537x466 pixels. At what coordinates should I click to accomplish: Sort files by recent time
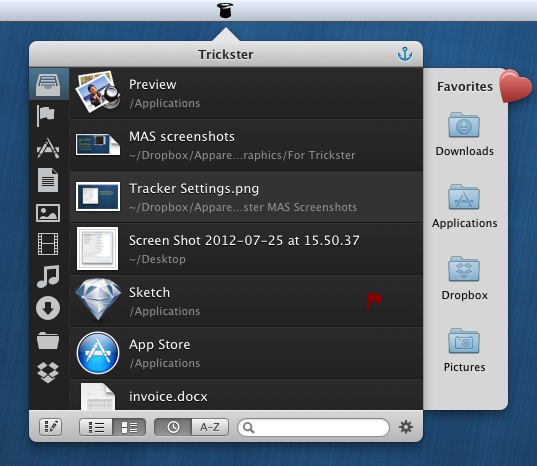click(173, 427)
